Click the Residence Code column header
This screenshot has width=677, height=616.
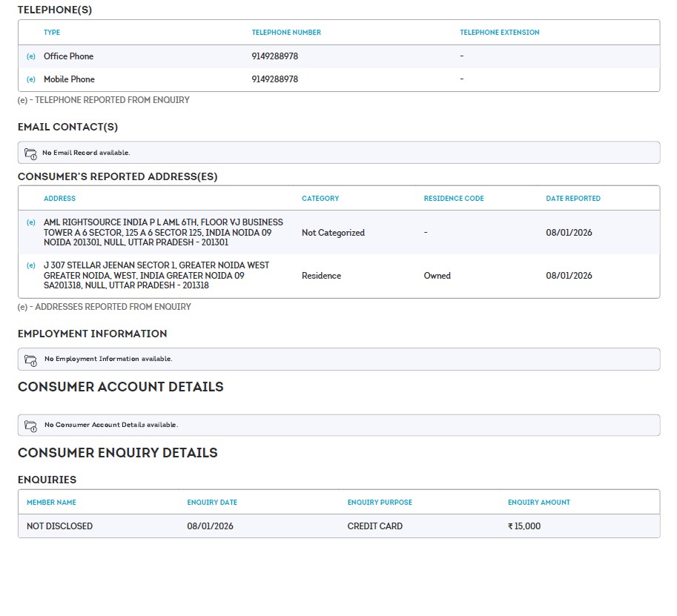[x=454, y=199]
